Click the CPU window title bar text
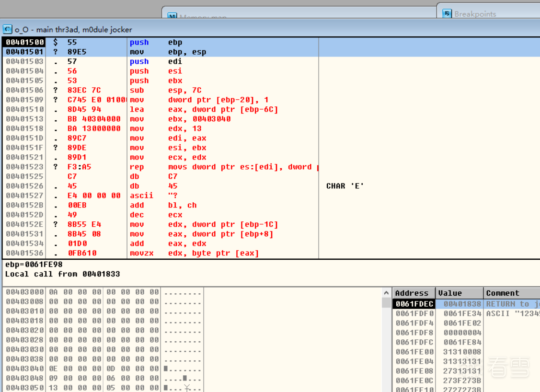Screen dimensions: 540x392 (x=73, y=30)
